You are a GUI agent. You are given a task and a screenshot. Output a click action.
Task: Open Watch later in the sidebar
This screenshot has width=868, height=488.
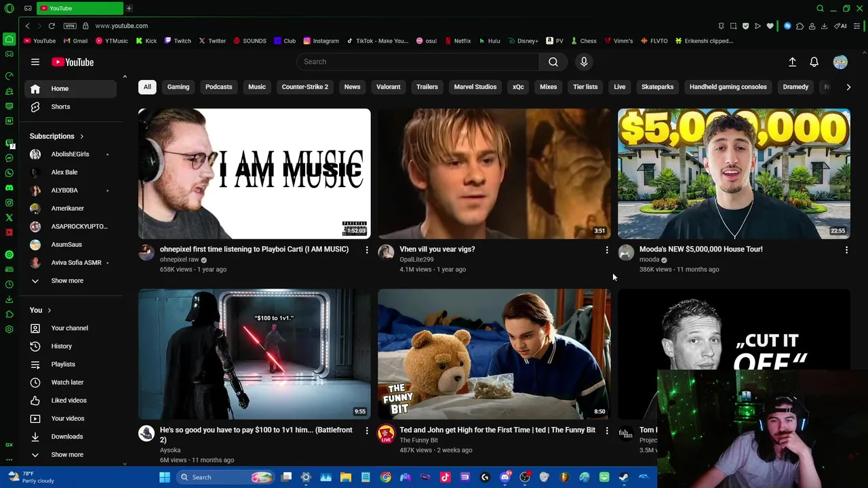[x=71, y=382]
